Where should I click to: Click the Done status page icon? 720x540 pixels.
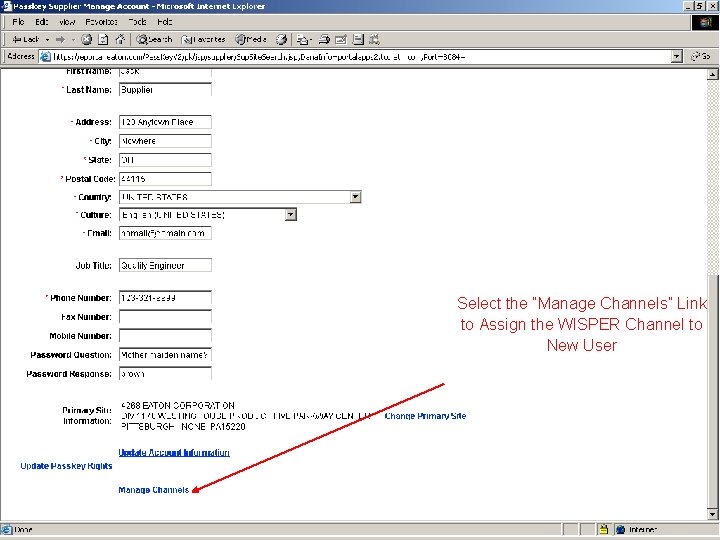pos(6,529)
